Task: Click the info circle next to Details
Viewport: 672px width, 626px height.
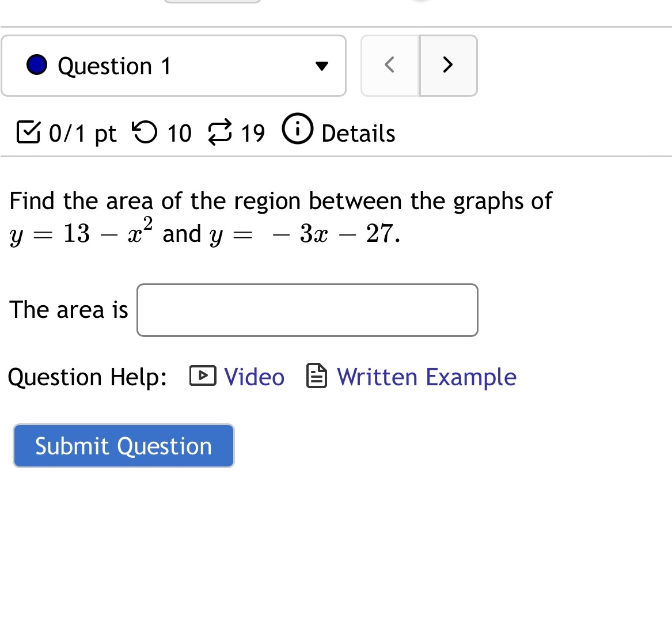Action: [x=297, y=130]
